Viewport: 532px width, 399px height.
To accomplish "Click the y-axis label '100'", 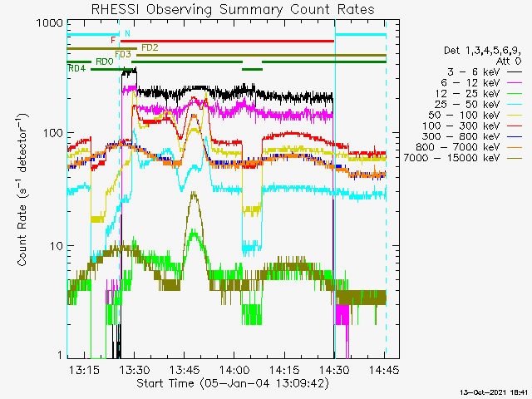I will [53, 133].
